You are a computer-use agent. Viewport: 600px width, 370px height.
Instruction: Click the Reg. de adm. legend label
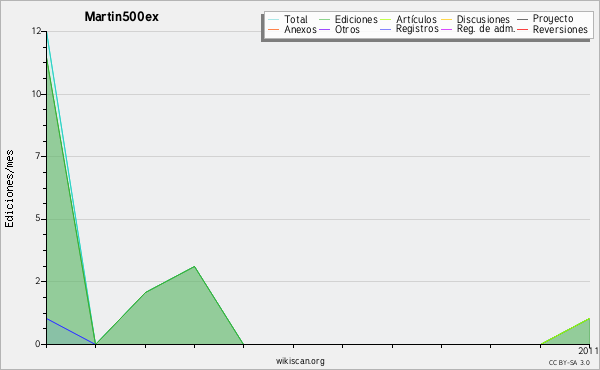click(x=486, y=29)
